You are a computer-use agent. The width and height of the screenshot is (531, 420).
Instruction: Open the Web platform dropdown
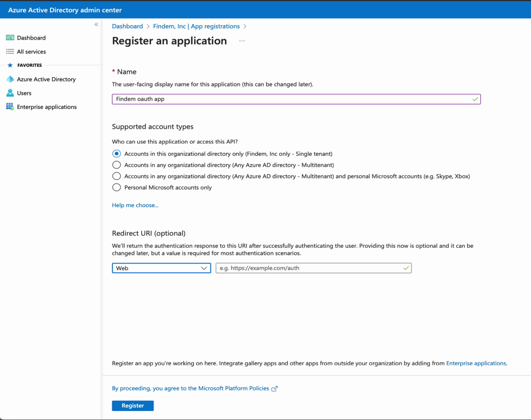pos(161,268)
